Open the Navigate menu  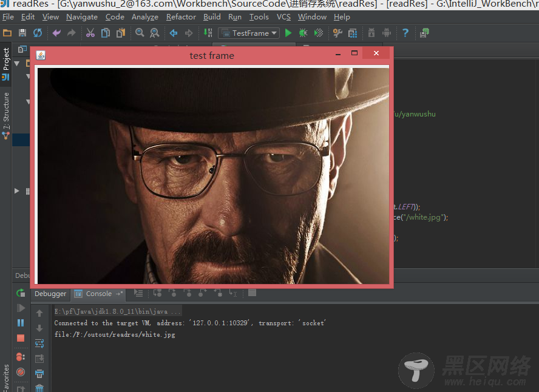coord(82,17)
